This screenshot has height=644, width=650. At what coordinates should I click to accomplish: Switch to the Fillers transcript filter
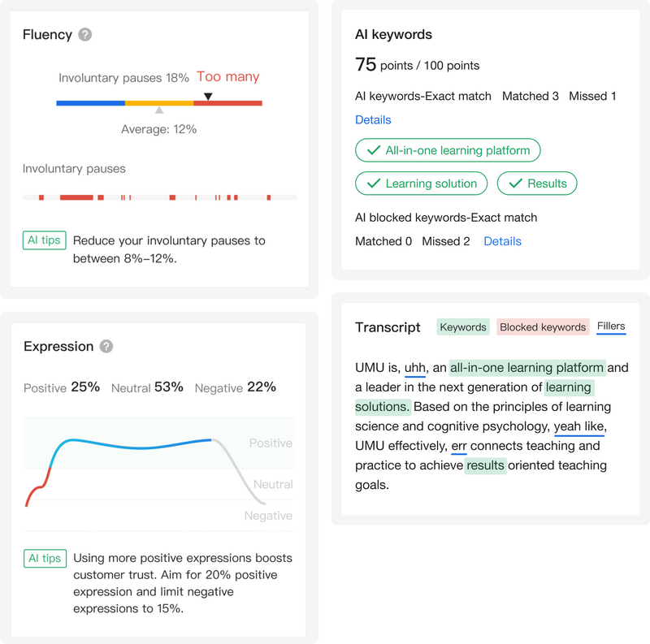pyautogui.click(x=611, y=326)
